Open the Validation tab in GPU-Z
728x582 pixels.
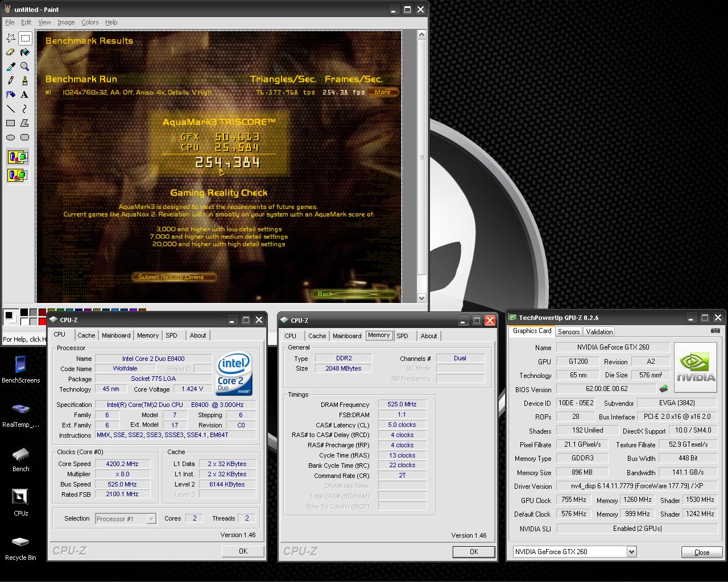pyautogui.click(x=599, y=331)
